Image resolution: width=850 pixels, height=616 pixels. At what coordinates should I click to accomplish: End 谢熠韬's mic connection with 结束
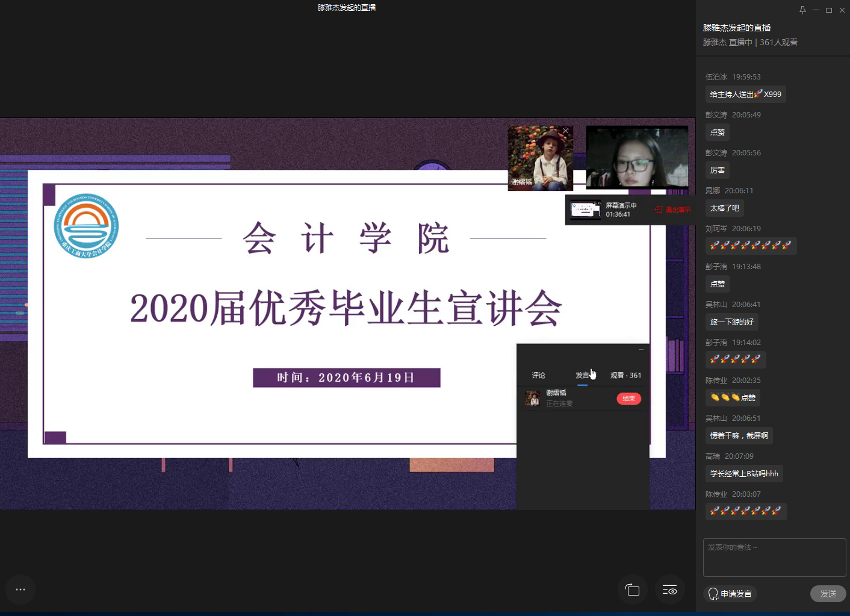point(628,399)
